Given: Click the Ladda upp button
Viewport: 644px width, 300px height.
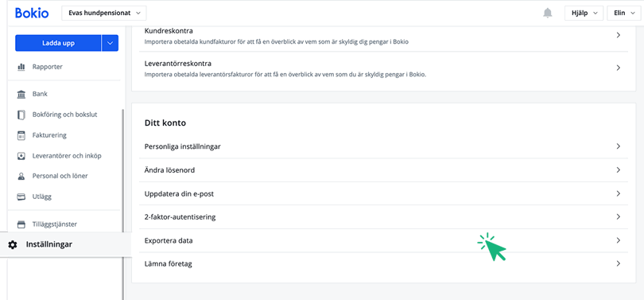Looking at the screenshot, I should [x=58, y=43].
